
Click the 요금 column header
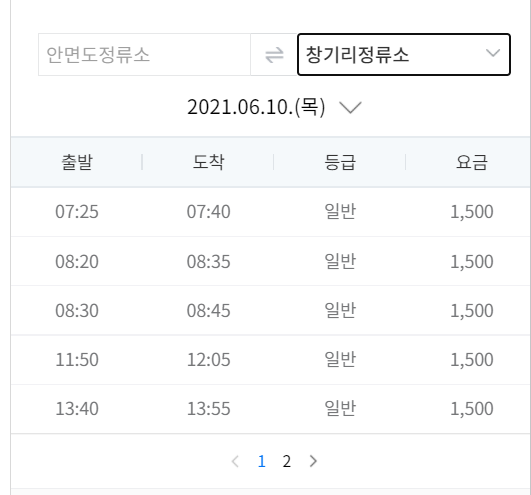[471, 162]
